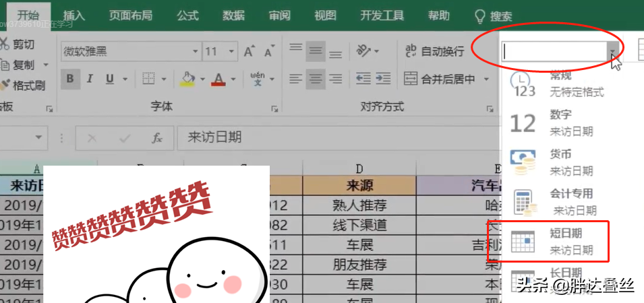Cancel formula entry with X
The image size is (644, 303).
click(x=92, y=138)
